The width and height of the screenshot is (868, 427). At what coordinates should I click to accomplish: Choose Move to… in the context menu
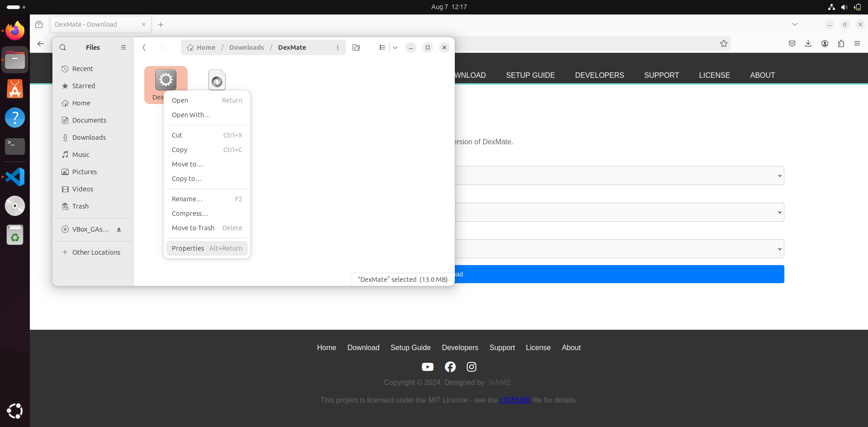tap(207, 164)
